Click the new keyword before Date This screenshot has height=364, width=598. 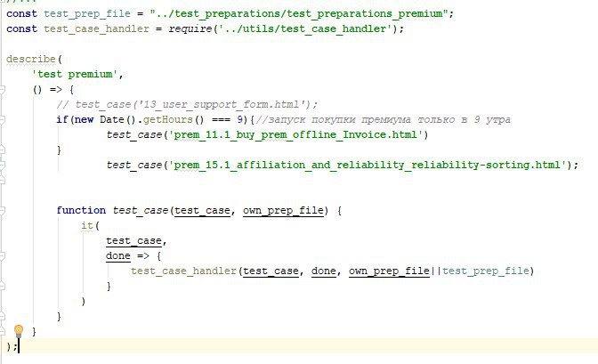84,119
